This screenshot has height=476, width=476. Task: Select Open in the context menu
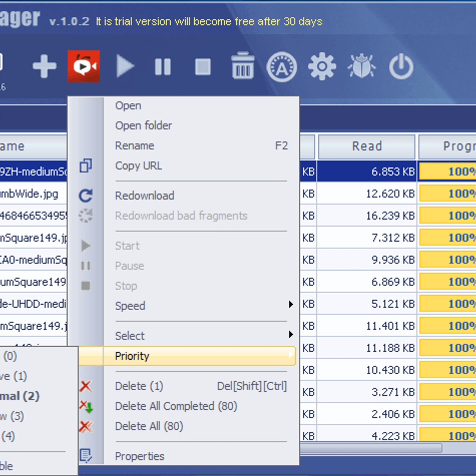(x=128, y=106)
